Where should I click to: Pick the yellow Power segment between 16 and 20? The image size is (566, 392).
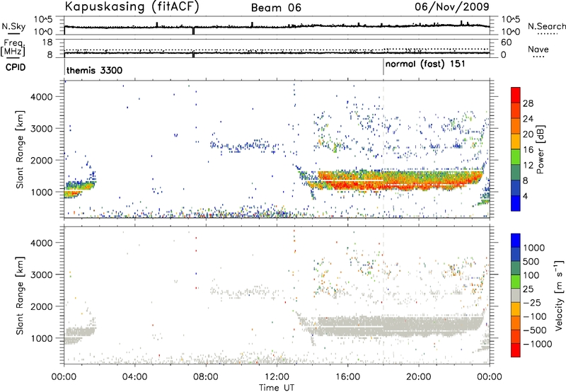pos(516,142)
